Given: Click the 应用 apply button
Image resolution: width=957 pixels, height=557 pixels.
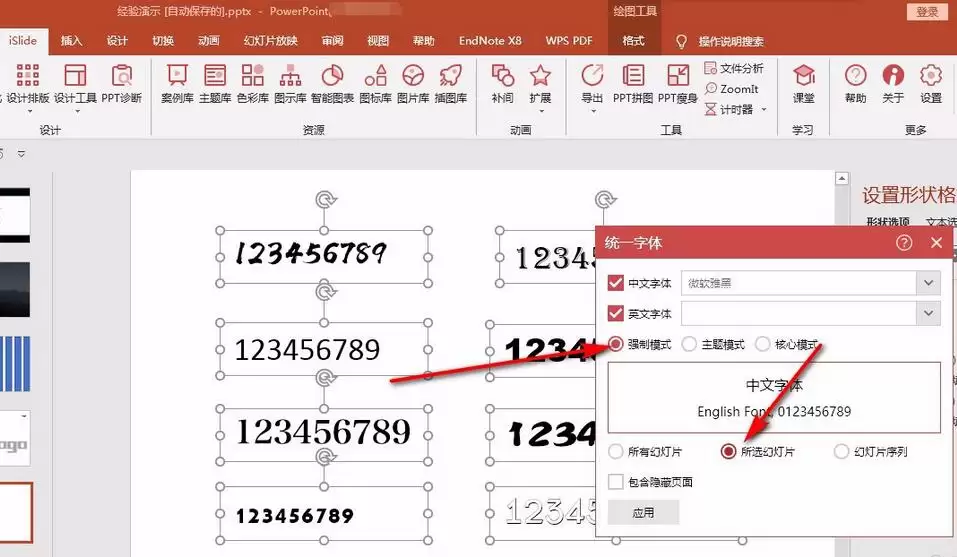Looking at the screenshot, I should 643,512.
